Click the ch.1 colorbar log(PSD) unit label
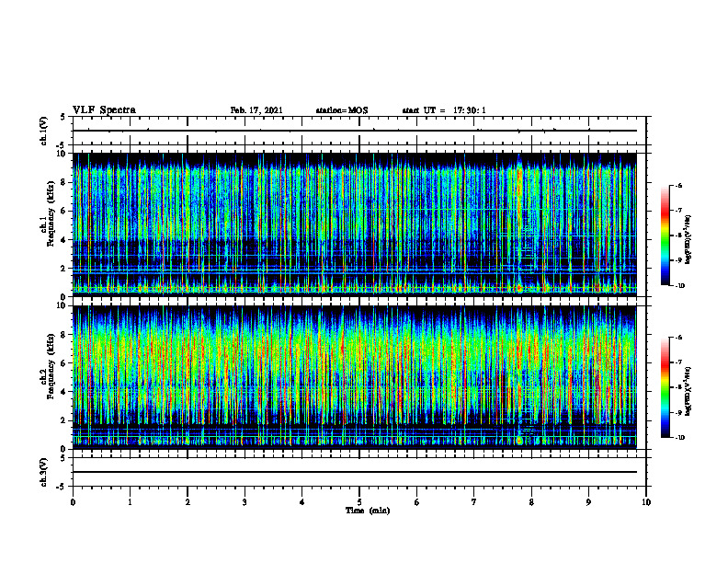The width and height of the screenshot is (728, 563). tap(688, 239)
